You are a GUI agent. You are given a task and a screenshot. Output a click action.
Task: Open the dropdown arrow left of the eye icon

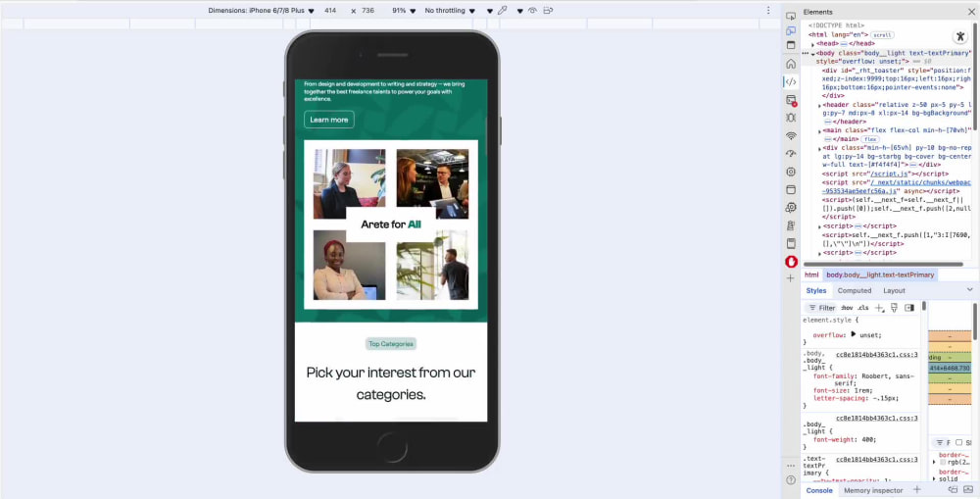(520, 11)
